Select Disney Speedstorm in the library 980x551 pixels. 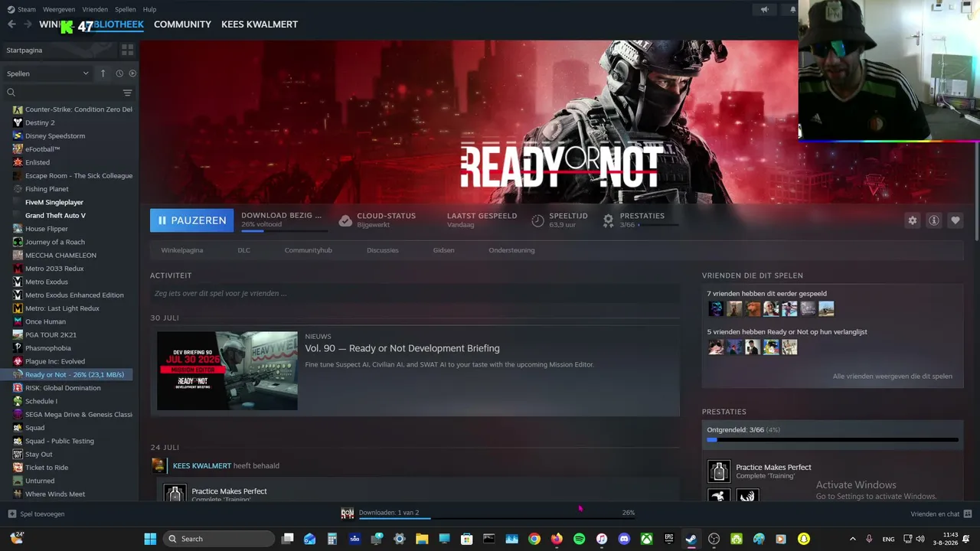(55, 135)
